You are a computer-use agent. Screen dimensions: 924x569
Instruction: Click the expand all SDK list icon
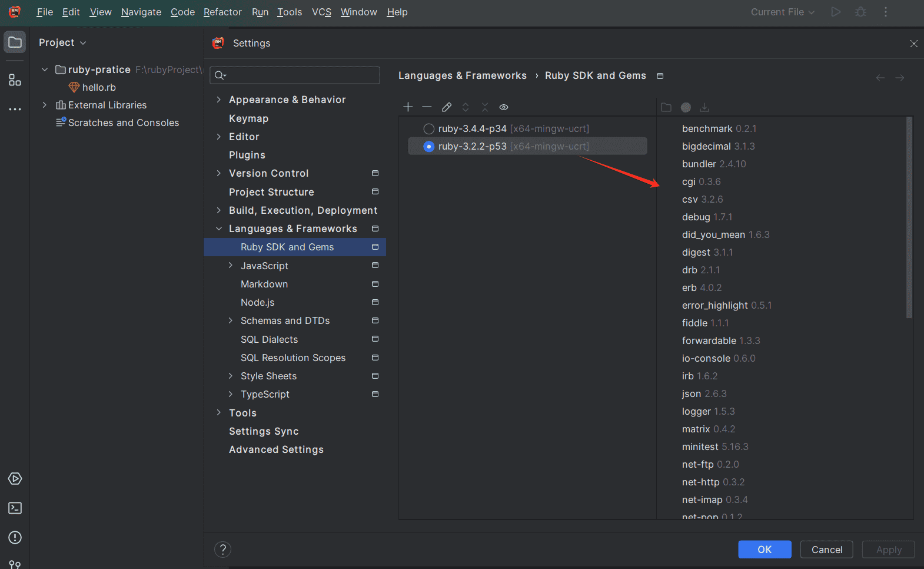click(x=466, y=107)
